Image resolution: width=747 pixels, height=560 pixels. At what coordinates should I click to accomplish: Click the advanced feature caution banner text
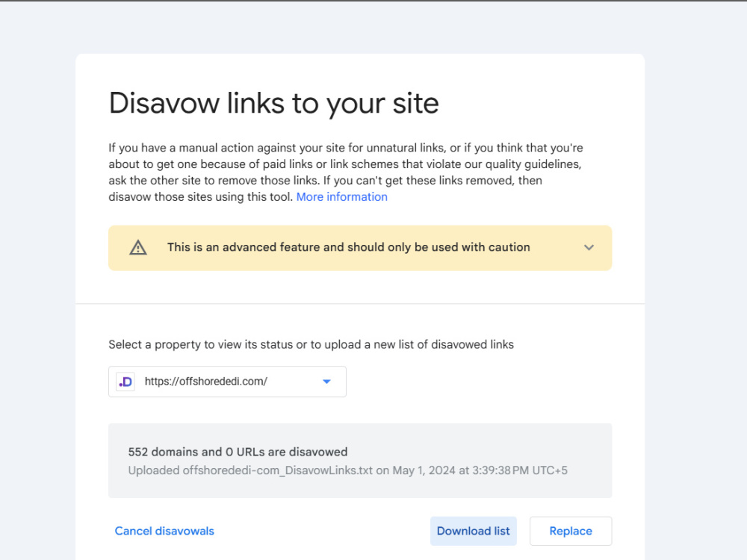(x=348, y=247)
